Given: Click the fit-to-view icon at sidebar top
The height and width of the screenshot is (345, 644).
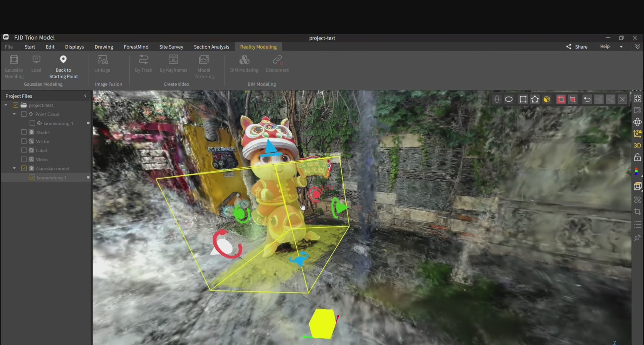Looking at the screenshot, I should 637,99.
